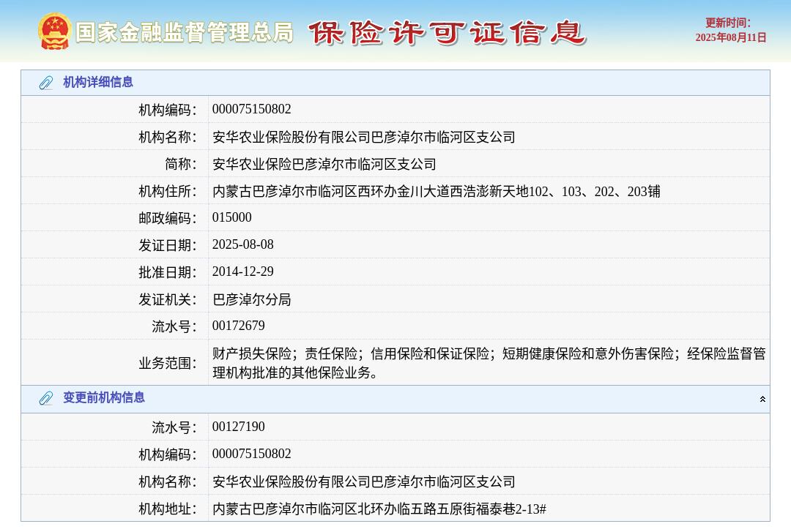Click the 机构地址 field label
This screenshot has width=791, height=532.
[168, 509]
